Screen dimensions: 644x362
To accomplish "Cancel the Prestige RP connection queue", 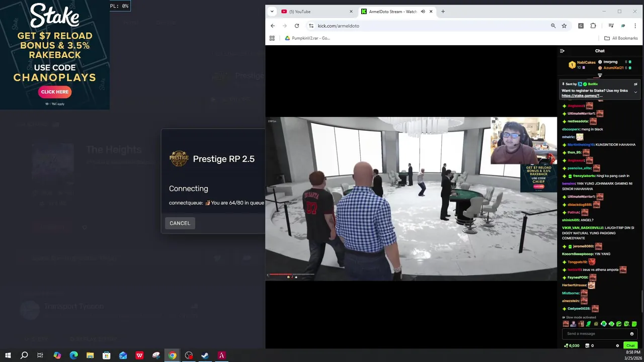I will [x=180, y=223].
